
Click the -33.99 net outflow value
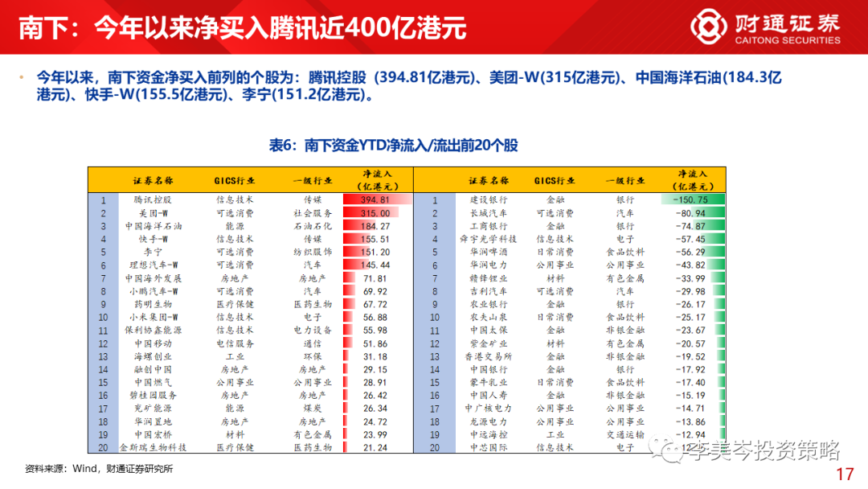[690, 278]
